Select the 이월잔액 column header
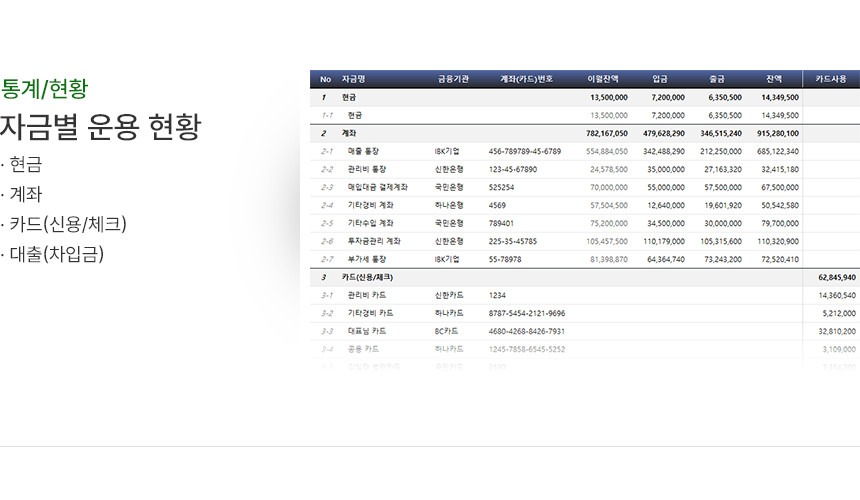The image size is (860, 500). [x=603, y=78]
